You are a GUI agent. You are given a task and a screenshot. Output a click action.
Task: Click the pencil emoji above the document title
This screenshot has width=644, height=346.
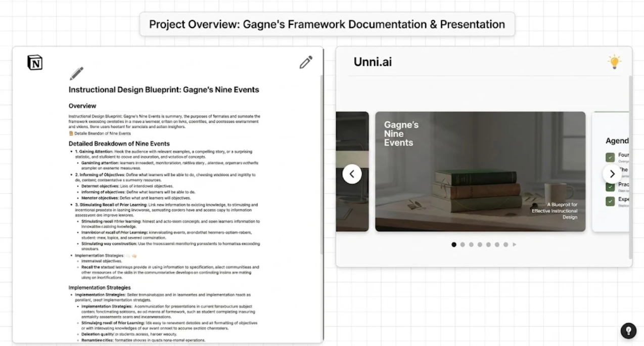76,73
